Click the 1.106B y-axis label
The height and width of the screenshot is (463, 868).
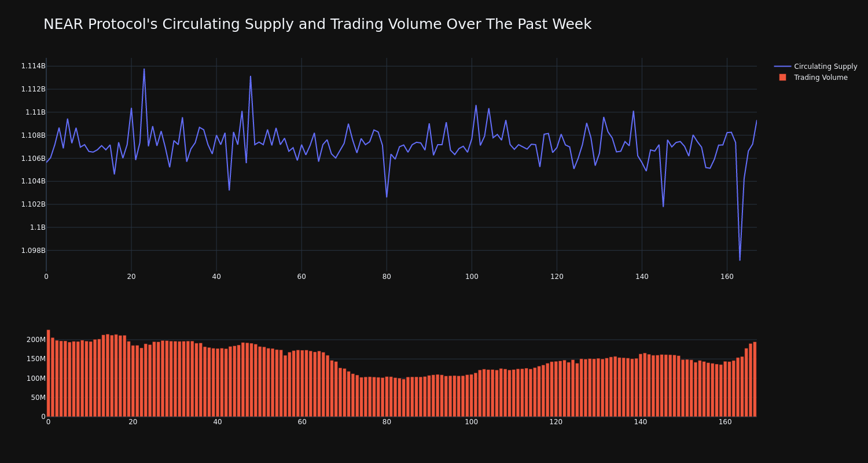(33, 158)
